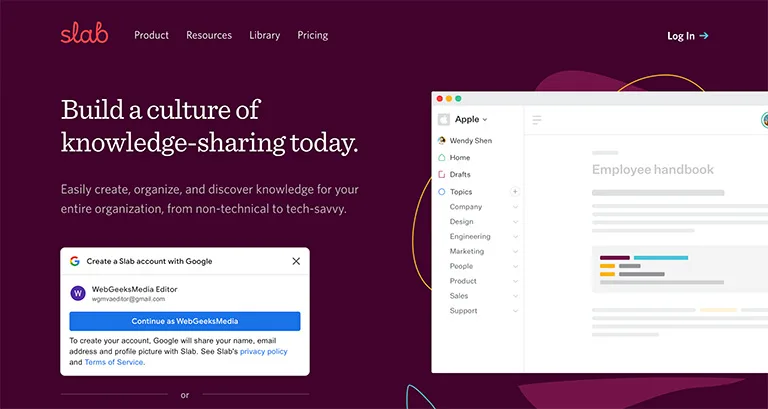Click the red close window dot
The height and width of the screenshot is (409, 768).
point(439,98)
